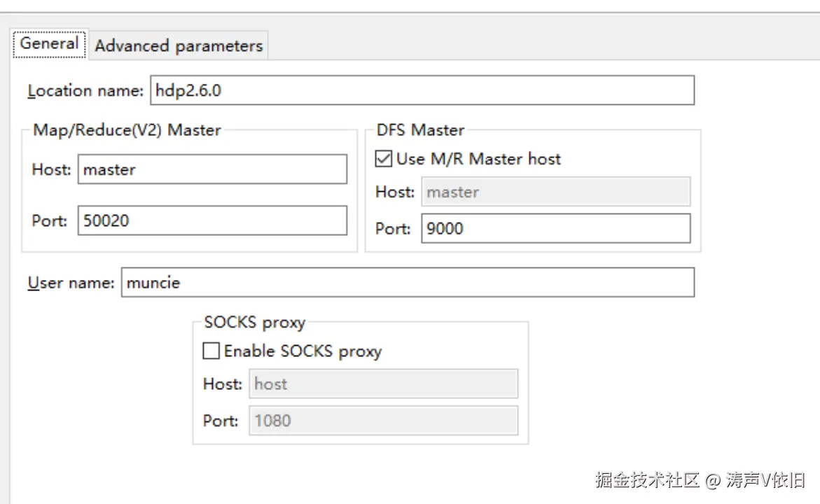Enable the SOCKS proxy checkbox
Image resolution: width=820 pixels, height=504 pixels.
[x=211, y=351]
